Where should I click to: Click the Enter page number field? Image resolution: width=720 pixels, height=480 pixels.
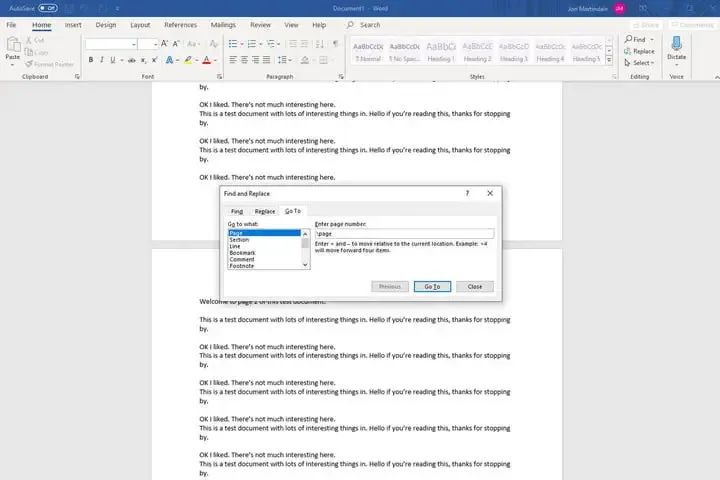tap(404, 233)
